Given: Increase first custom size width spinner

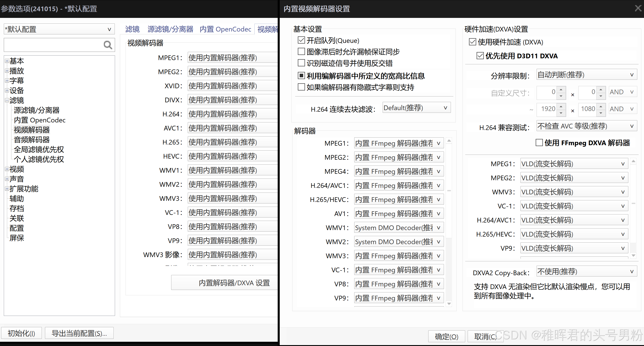Looking at the screenshot, I should pyautogui.click(x=561, y=89).
